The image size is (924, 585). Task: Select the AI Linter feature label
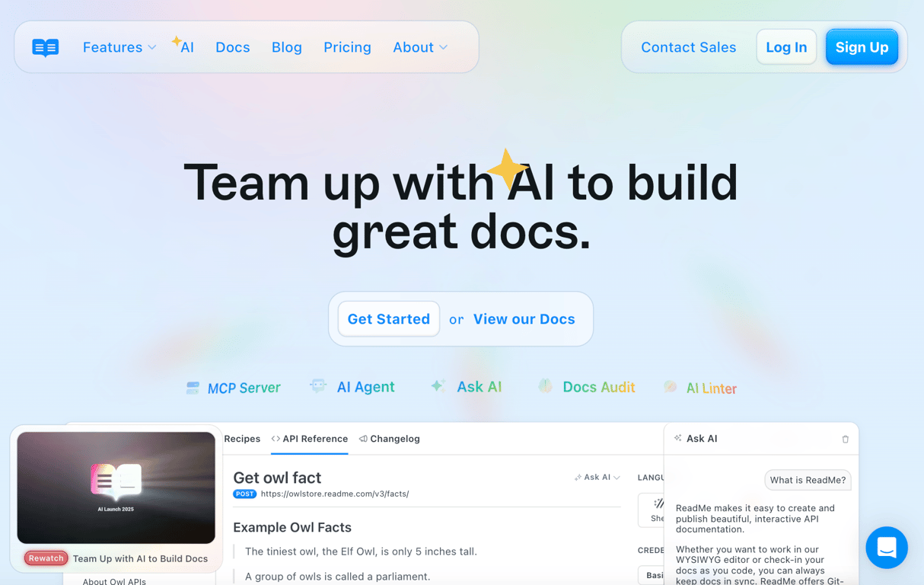pyautogui.click(x=712, y=388)
